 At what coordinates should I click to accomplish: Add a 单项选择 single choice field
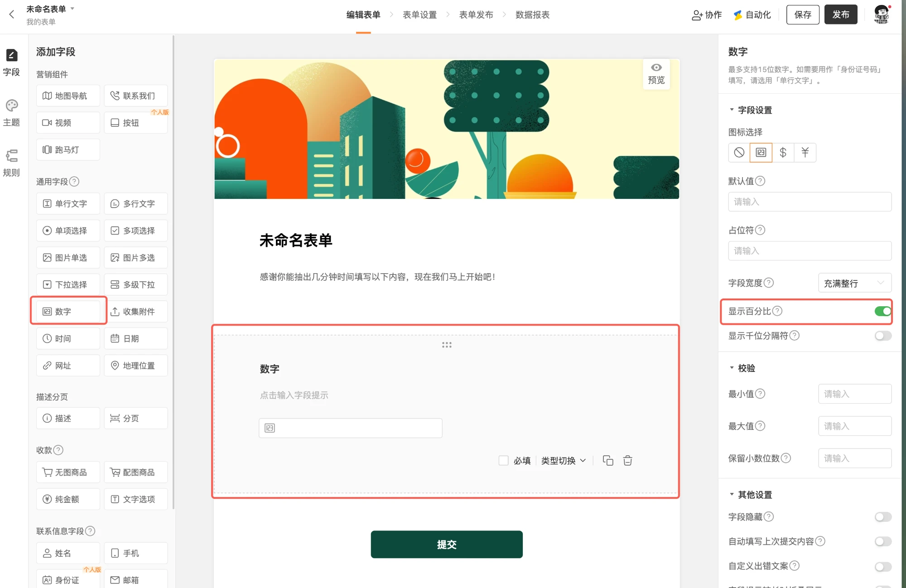[68, 231]
